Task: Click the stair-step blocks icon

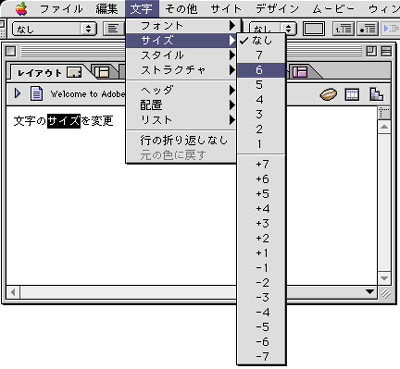Action: [x=377, y=94]
